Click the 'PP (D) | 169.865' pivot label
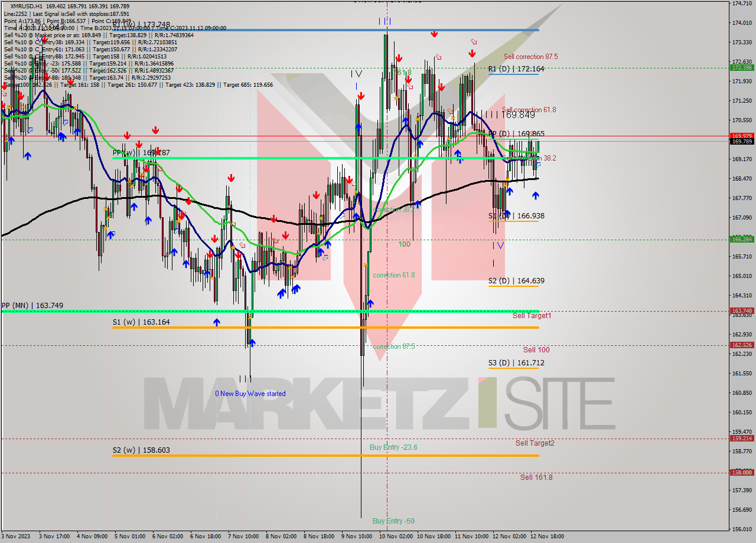Image resolution: width=756 pixels, height=543 pixels. (516, 134)
